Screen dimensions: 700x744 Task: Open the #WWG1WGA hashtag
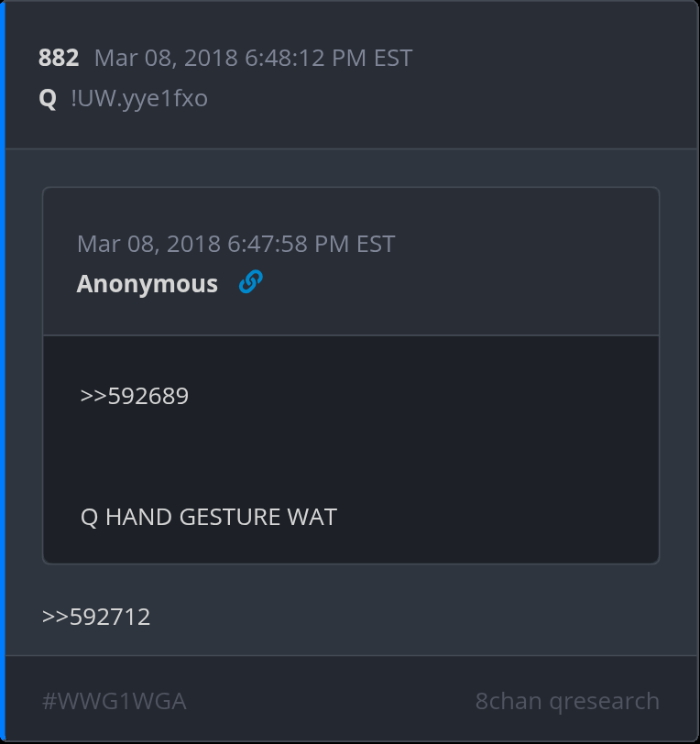(x=115, y=701)
